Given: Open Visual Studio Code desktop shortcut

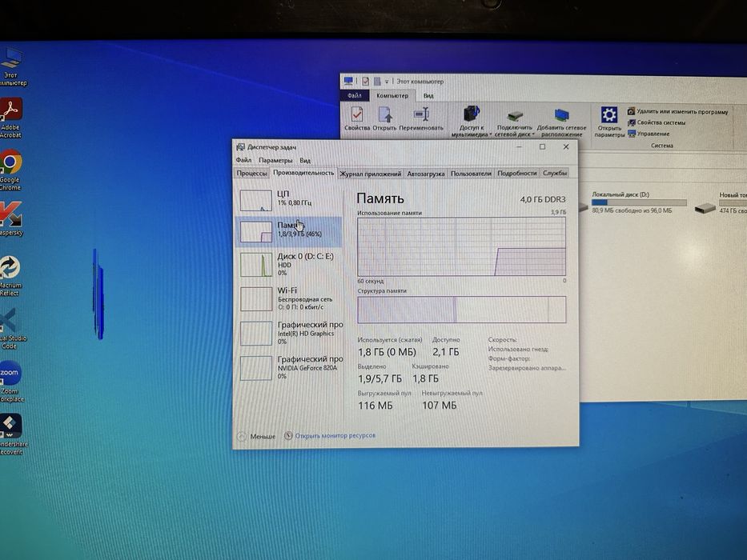Looking at the screenshot, I should coord(12,329).
